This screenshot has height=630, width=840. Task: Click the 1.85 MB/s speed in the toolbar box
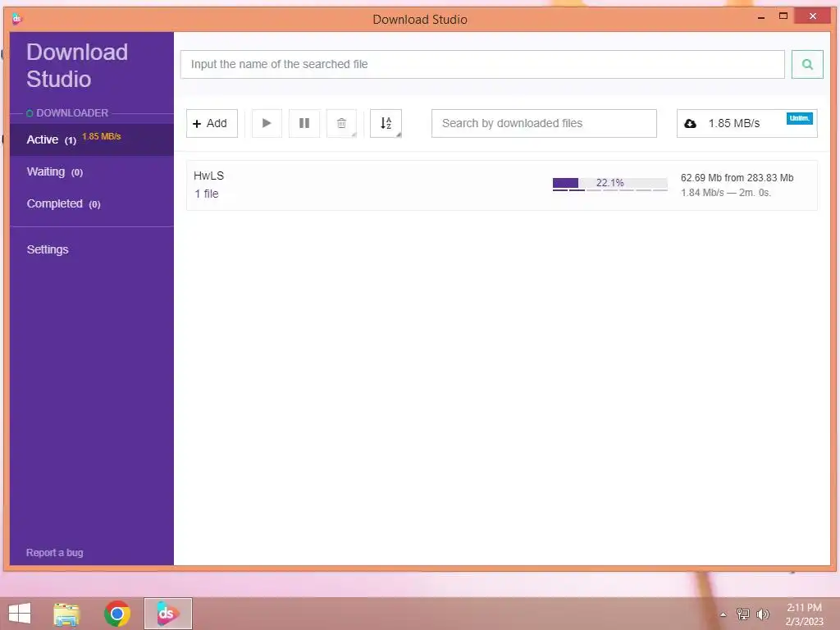[734, 123]
